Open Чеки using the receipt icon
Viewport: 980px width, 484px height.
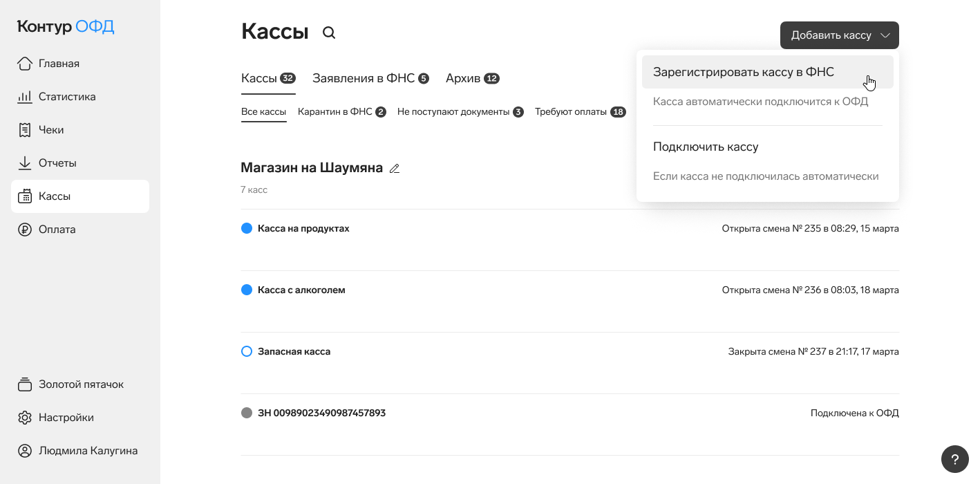coord(25,130)
